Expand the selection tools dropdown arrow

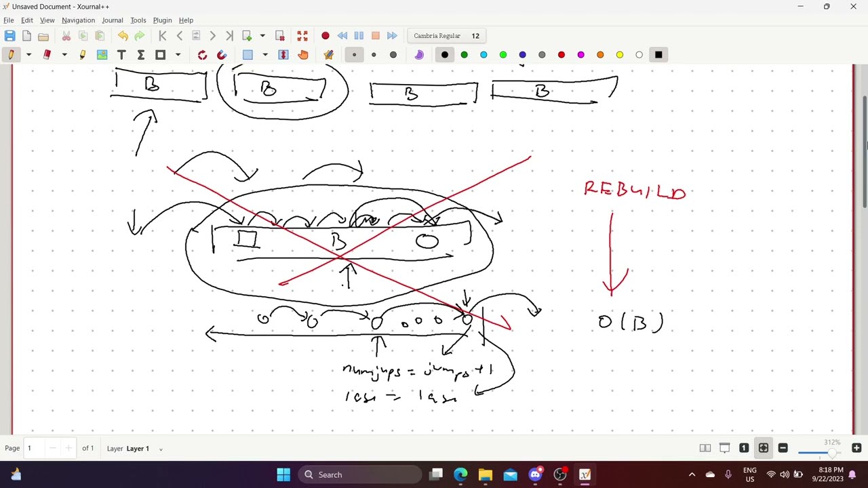click(265, 55)
